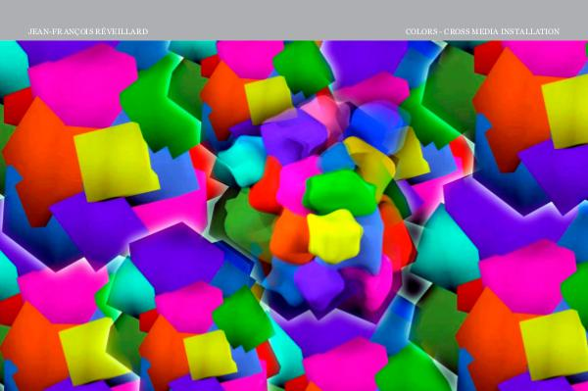Select the orange blob beside the central yellow blob
The image size is (588, 391).
coord(289,236)
